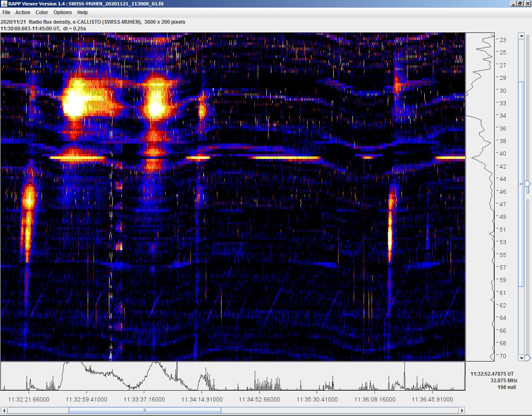Click the horizontal scrollbar left arrow
Screen dimensions: 532x416
coord(4,411)
